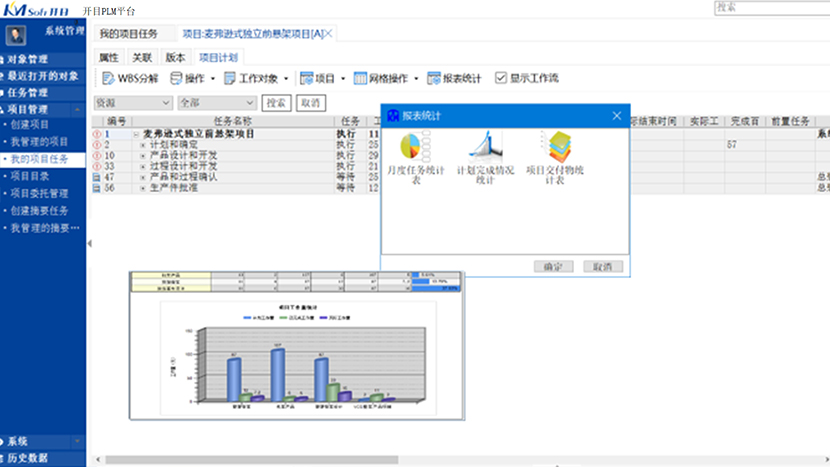Click the user avatar in sidebar header

click(x=17, y=33)
